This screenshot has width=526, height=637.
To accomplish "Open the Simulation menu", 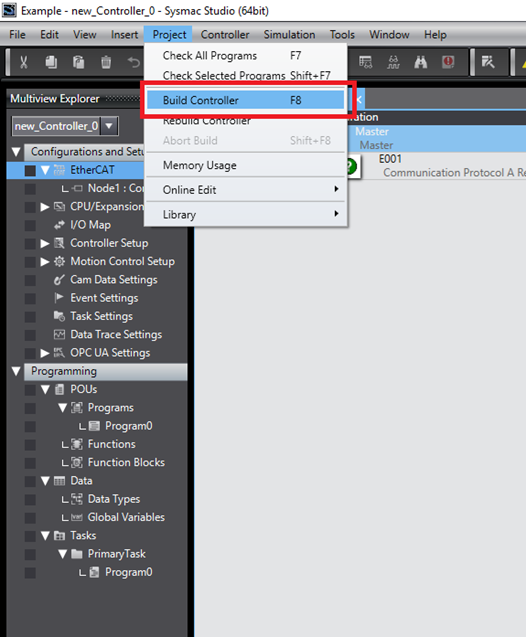I will click(x=289, y=35).
